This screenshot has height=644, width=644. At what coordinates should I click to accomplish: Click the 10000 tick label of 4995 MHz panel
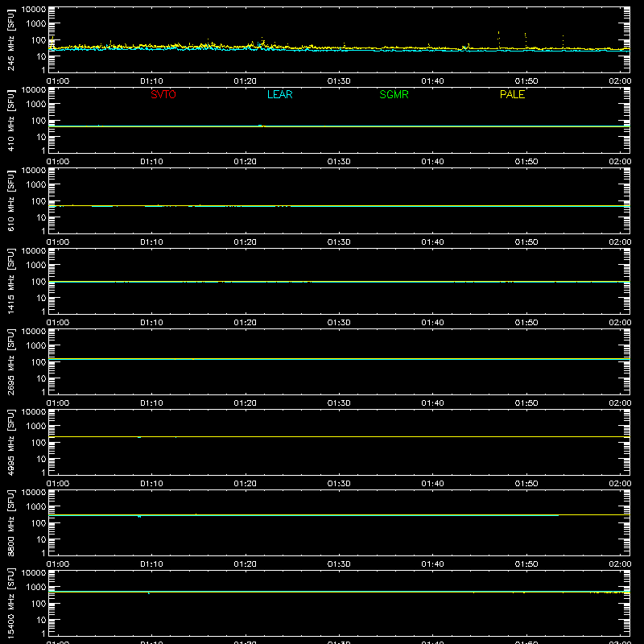(34, 412)
